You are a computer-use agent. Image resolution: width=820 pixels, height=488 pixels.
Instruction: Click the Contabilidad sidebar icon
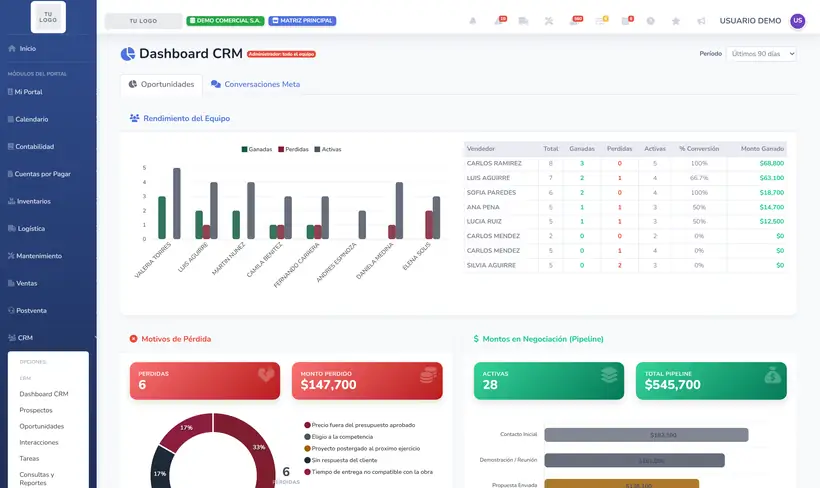tap(11, 146)
